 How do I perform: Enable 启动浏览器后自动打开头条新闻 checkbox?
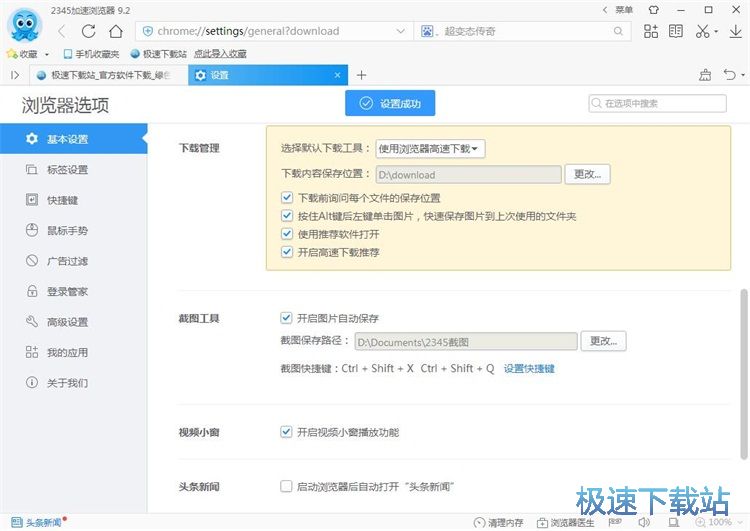coord(286,487)
